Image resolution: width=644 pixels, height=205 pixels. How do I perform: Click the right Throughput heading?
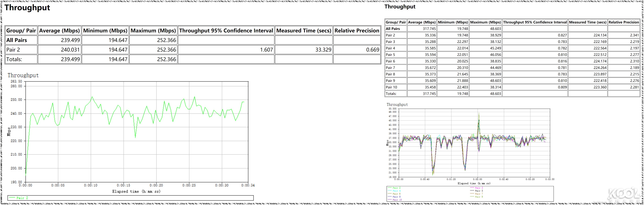(x=400, y=7)
